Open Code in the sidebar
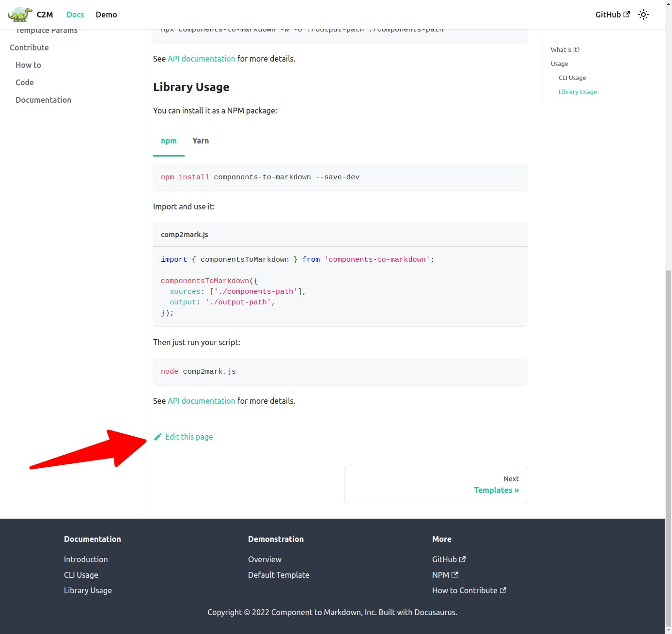 tap(25, 82)
